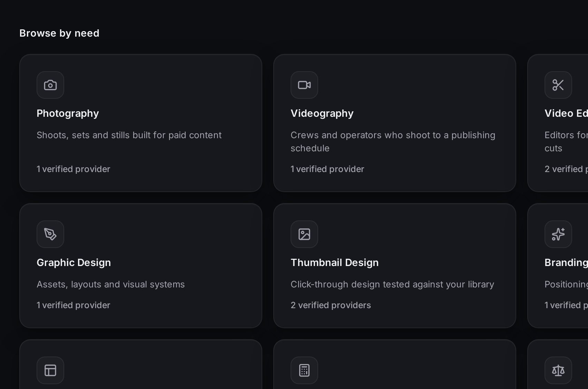Click the video camera icon on Videography
The image size is (588, 389).
[x=304, y=85]
